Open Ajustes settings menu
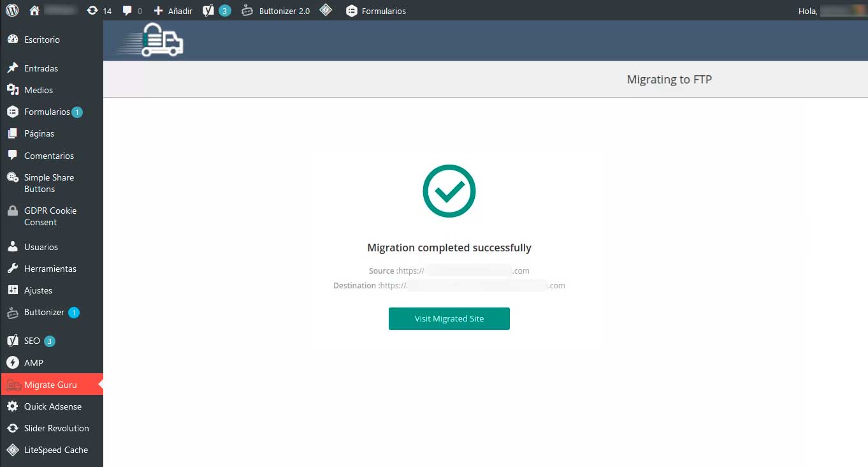 [x=38, y=290]
